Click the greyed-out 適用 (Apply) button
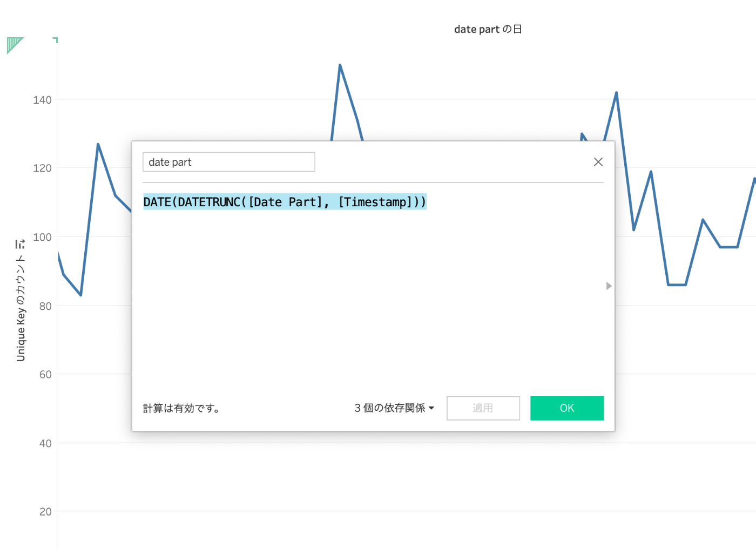The image size is (756, 549). click(x=483, y=408)
